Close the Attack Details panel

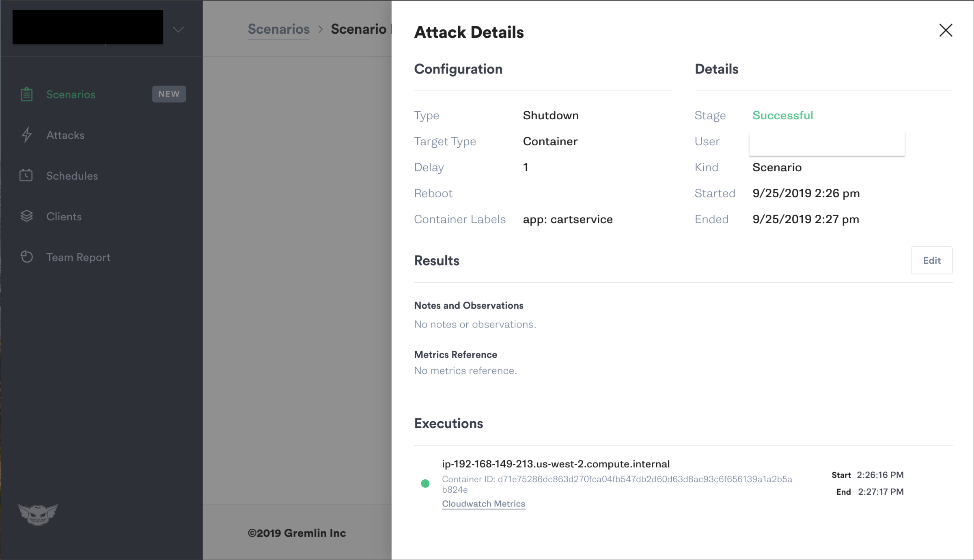click(946, 30)
